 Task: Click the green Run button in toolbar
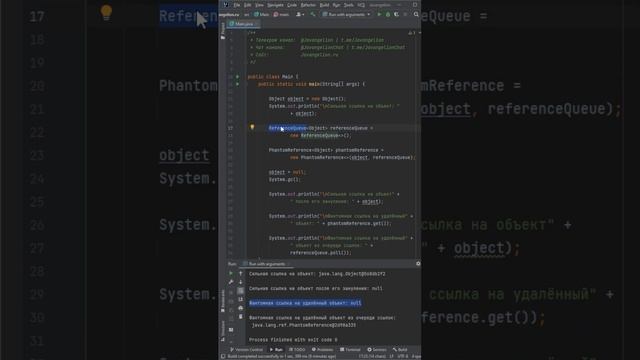(x=379, y=14)
